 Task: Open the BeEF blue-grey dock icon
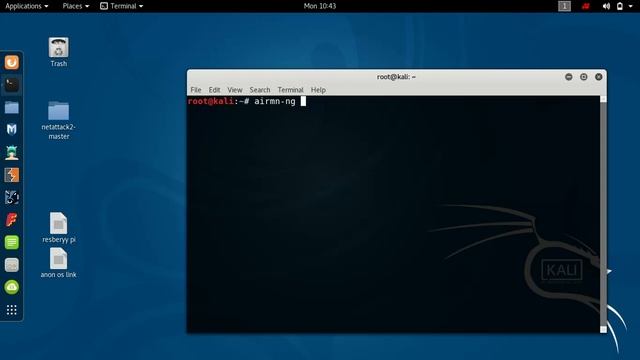[12, 198]
